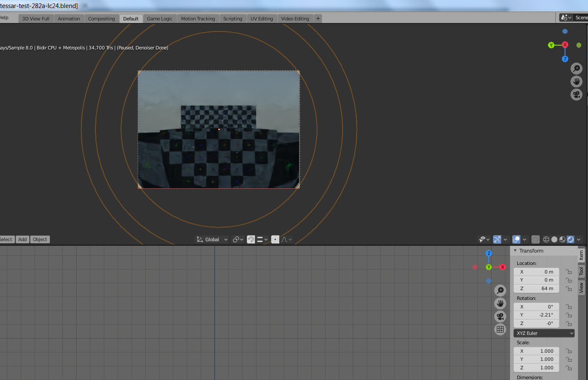Select wireframe viewport shading

pyautogui.click(x=546, y=239)
